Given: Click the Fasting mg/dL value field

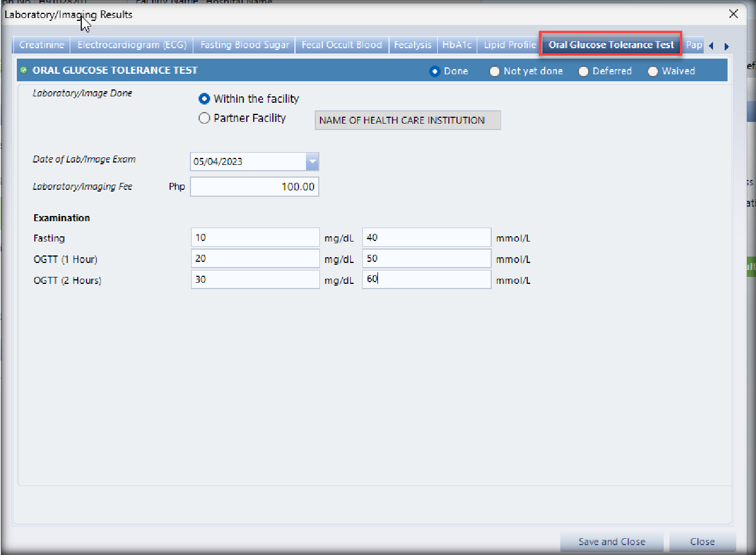Looking at the screenshot, I should [255, 237].
